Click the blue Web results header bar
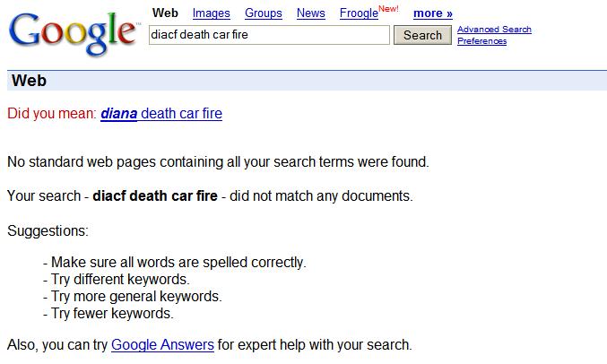Viewport: 607px width, 364px height. pyautogui.click(x=307, y=81)
